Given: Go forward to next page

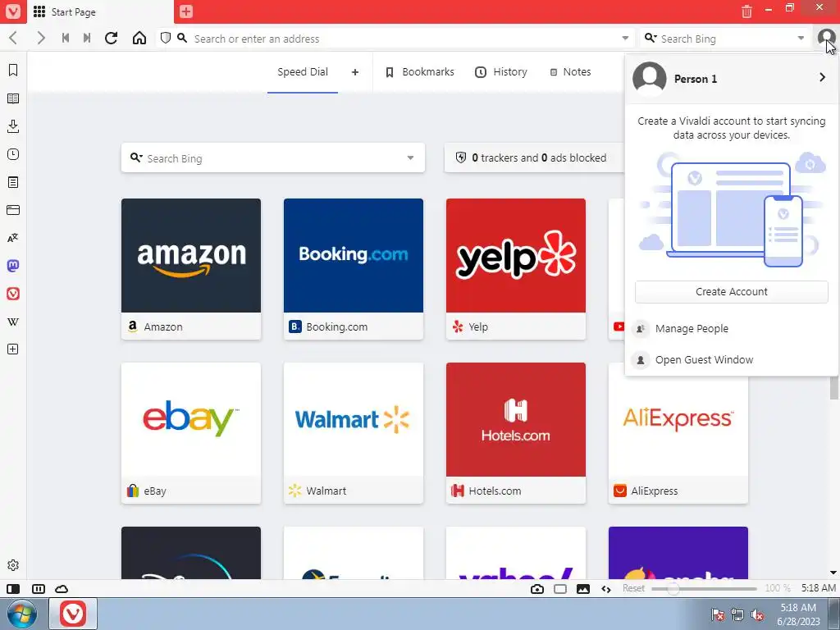Looking at the screenshot, I should coord(41,38).
